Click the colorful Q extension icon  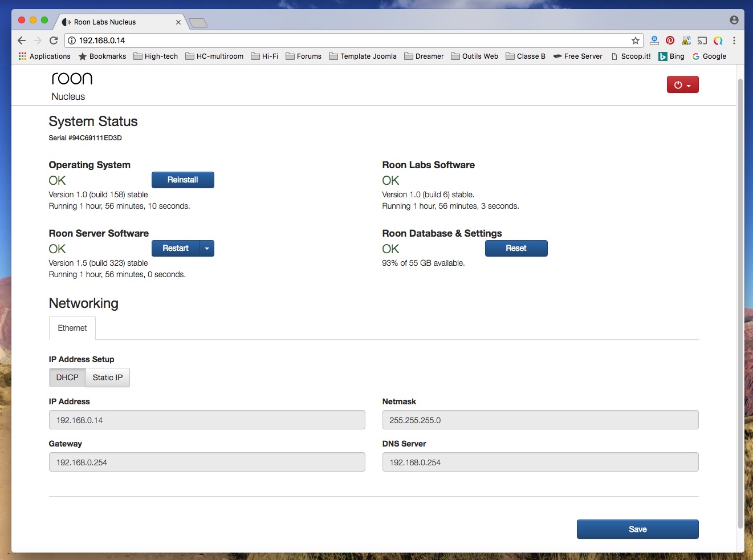[x=718, y=40]
